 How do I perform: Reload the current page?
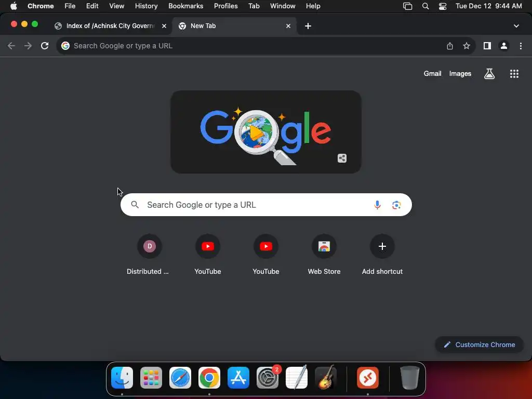[x=45, y=46]
